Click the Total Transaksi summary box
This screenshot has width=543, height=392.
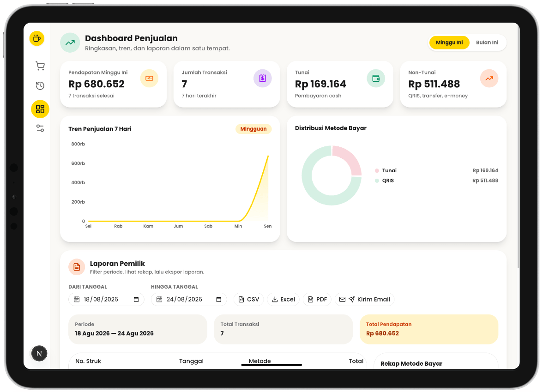point(284,329)
